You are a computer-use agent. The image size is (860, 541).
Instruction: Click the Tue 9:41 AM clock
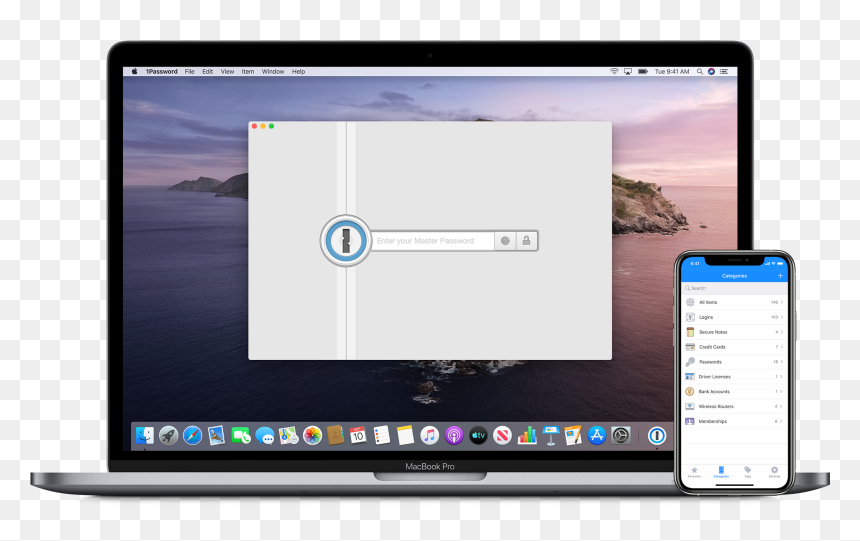coord(672,71)
